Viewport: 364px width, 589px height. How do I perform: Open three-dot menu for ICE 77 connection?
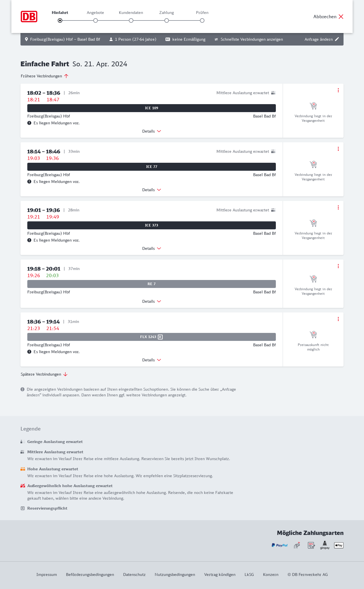pos(338,149)
